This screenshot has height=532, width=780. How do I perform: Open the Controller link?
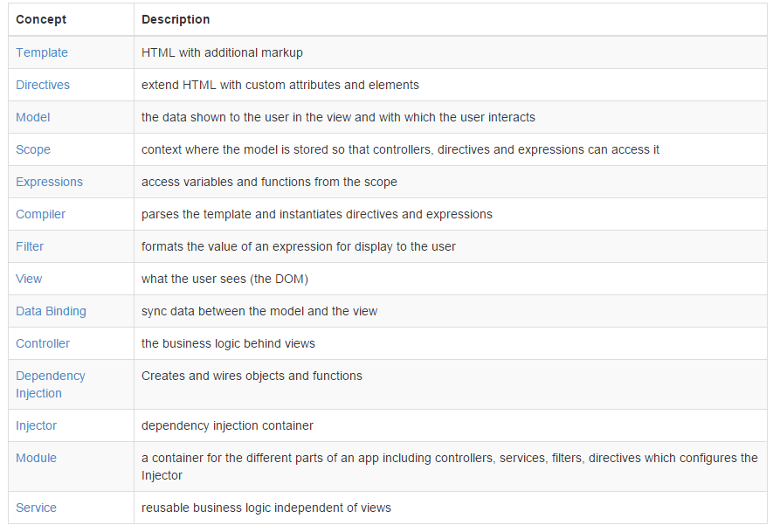(43, 343)
